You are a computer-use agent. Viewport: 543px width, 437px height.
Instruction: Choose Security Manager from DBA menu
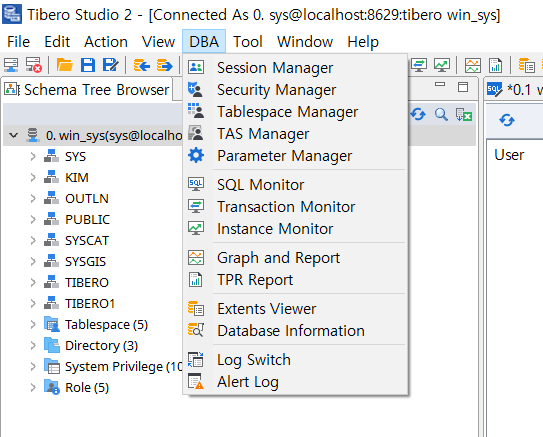pos(295,90)
